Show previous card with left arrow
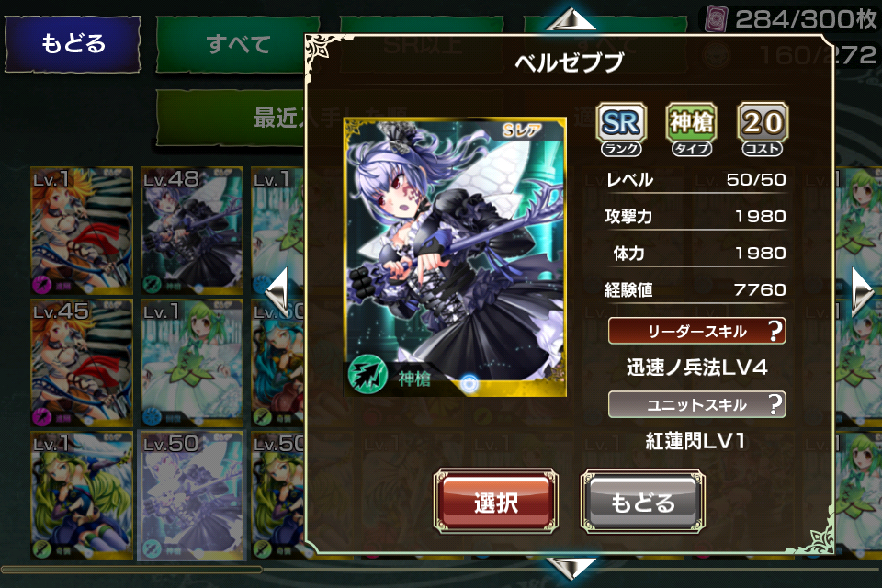This screenshot has width=882, height=588. click(277, 291)
